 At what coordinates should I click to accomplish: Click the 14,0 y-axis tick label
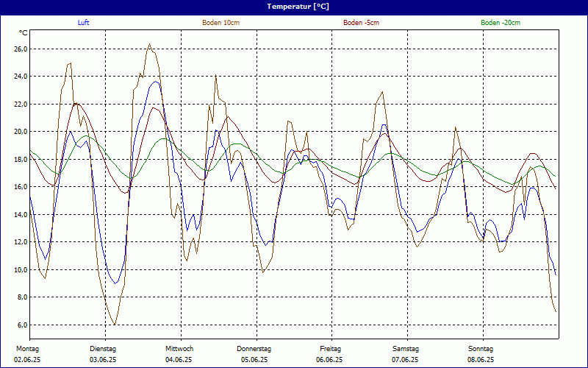pyautogui.click(x=20, y=214)
